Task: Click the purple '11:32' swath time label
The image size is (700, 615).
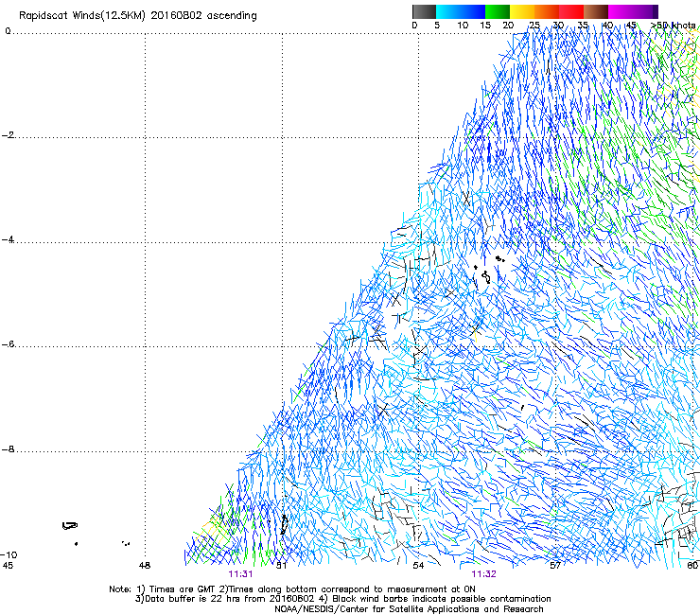Action: [484, 574]
